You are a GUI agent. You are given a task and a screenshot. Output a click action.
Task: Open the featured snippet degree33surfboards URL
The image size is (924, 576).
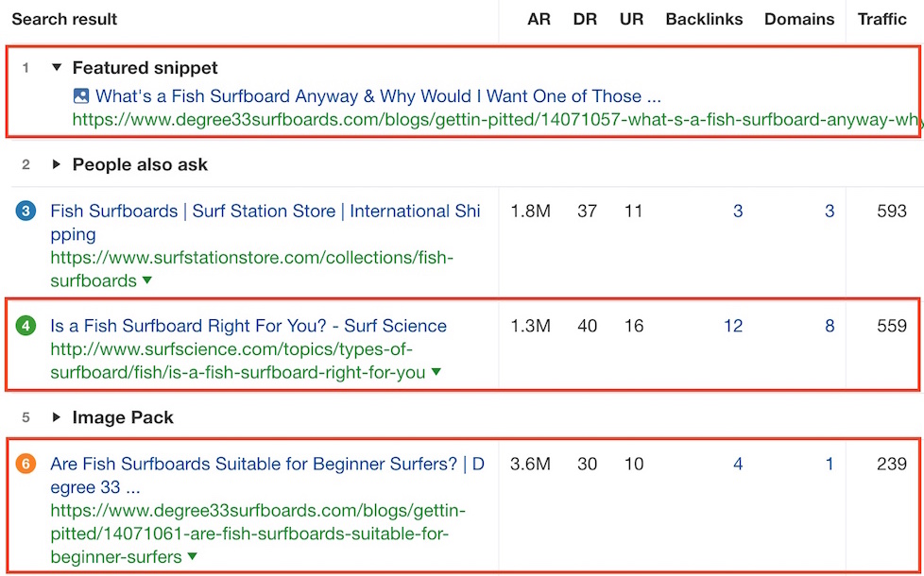496,120
